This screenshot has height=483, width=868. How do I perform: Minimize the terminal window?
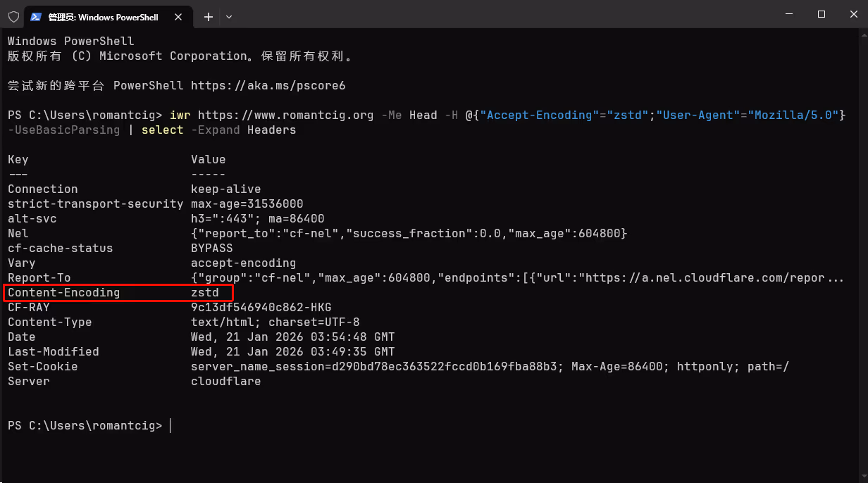click(789, 15)
